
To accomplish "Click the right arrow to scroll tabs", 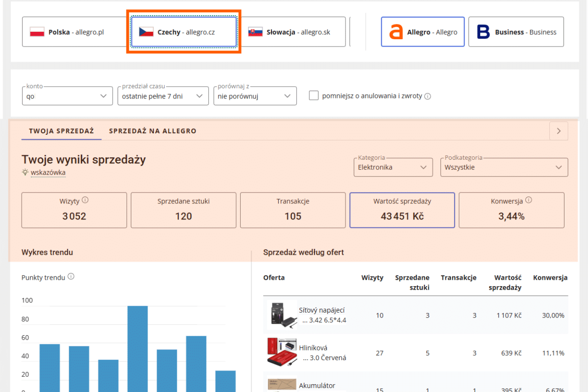I will (559, 131).
